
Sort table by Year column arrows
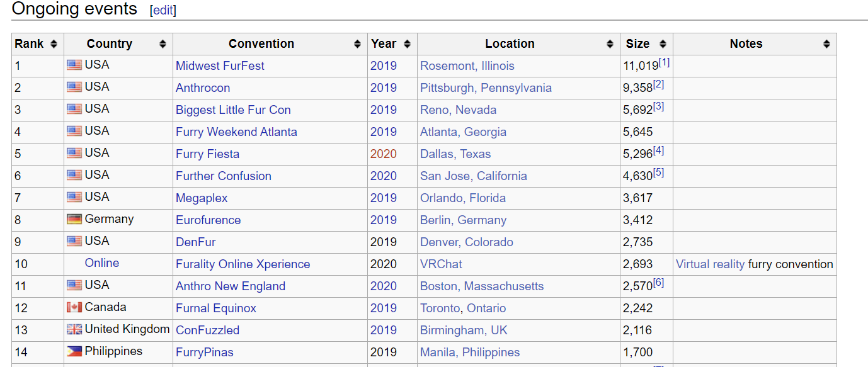[x=407, y=44]
